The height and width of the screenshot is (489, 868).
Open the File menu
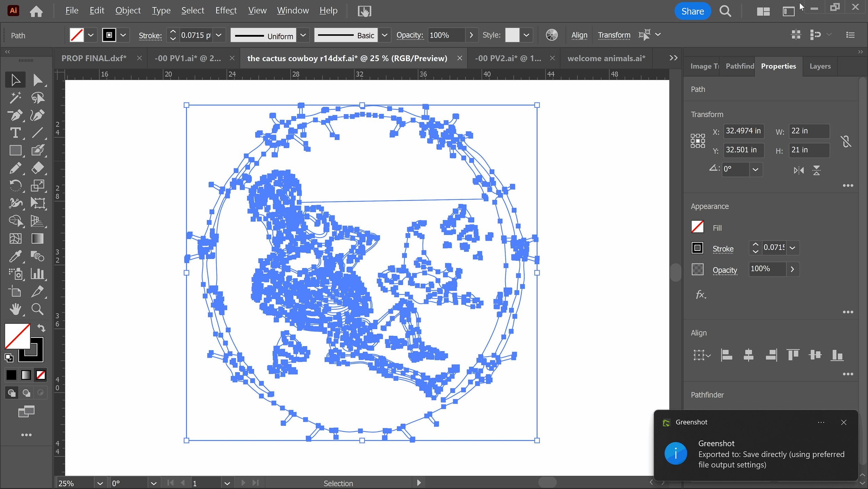pyautogui.click(x=72, y=11)
